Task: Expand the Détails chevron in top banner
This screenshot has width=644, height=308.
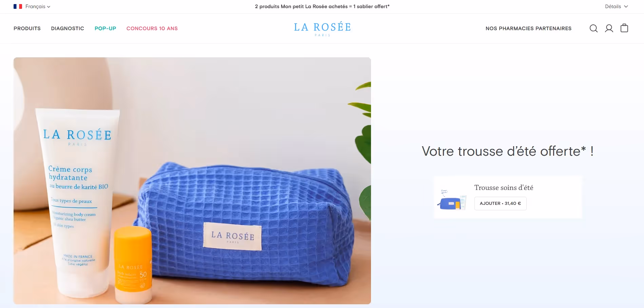Action: pyautogui.click(x=626, y=6)
